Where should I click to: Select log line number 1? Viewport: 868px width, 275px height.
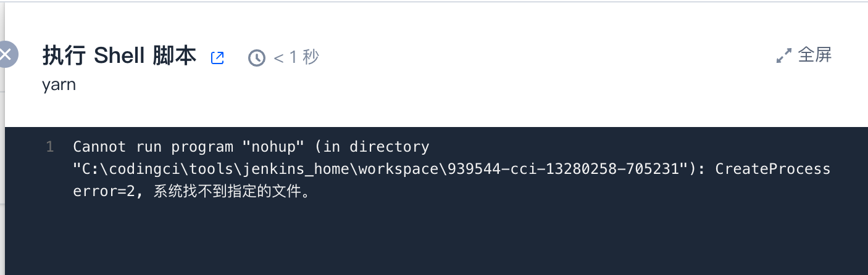click(x=50, y=147)
